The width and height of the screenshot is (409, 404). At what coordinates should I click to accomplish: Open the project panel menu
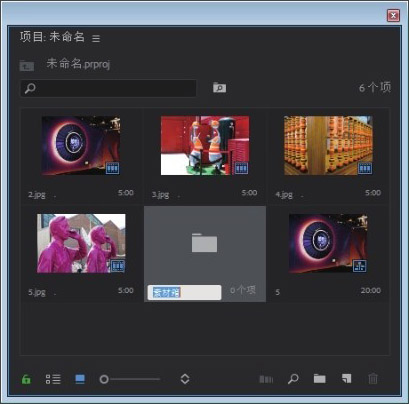click(x=96, y=38)
